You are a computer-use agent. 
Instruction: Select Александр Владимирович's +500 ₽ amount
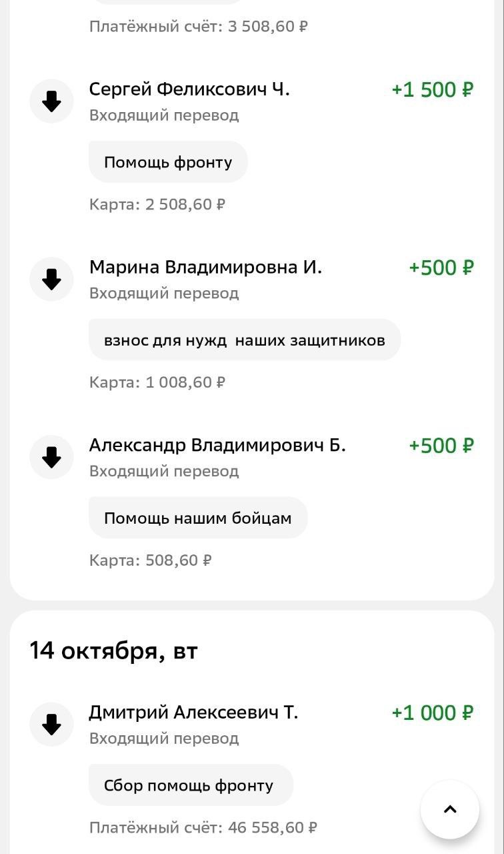pos(441,446)
